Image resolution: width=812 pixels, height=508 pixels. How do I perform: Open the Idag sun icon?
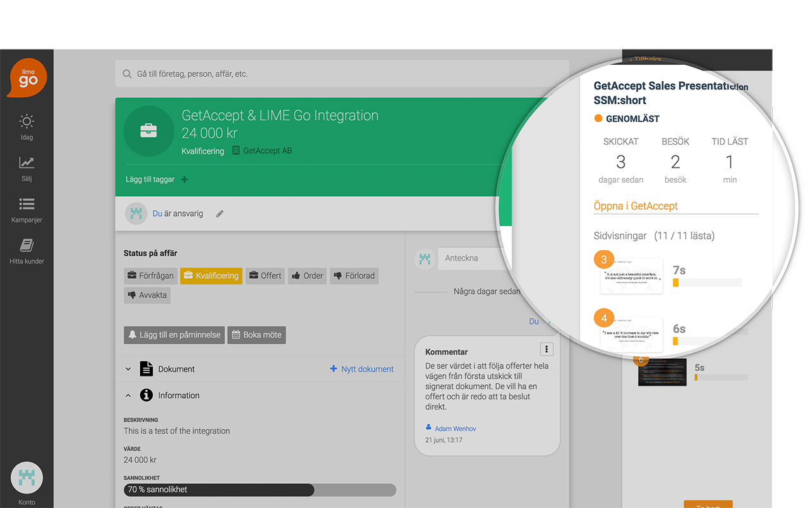coord(27,121)
